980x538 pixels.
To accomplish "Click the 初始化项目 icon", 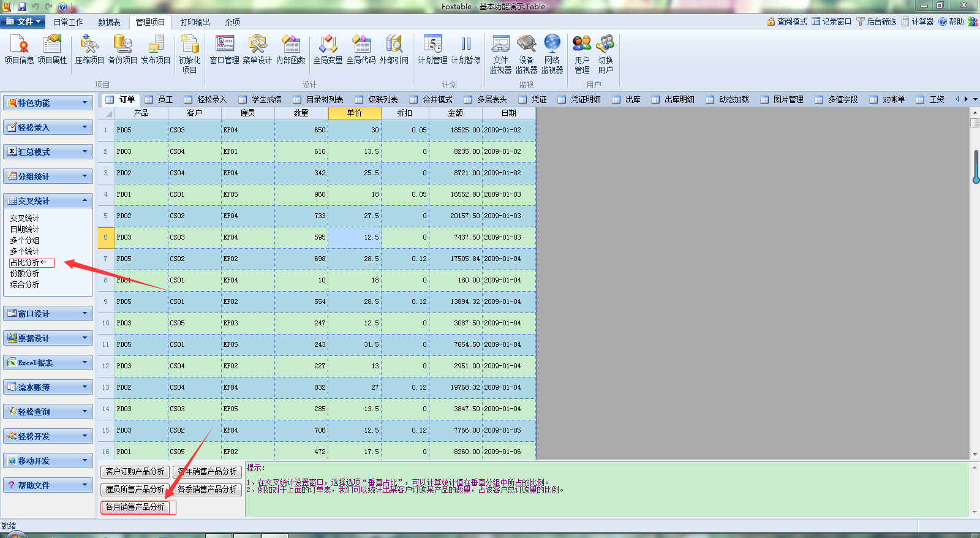I will 189,55.
